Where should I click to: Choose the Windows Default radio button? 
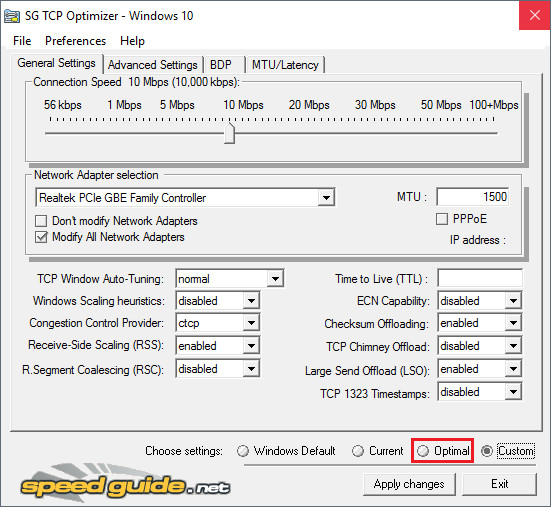[x=242, y=451]
